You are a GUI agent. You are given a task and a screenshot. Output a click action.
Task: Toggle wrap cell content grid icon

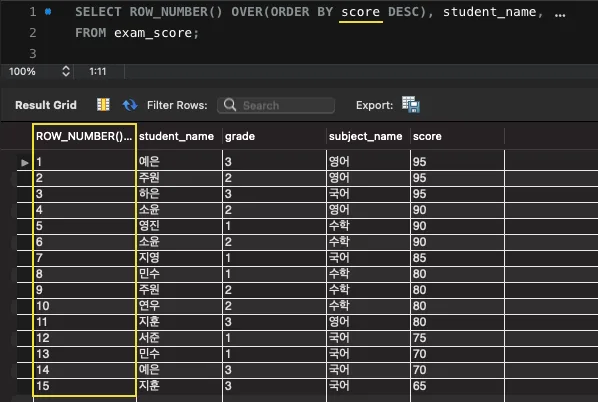(103, 105)
